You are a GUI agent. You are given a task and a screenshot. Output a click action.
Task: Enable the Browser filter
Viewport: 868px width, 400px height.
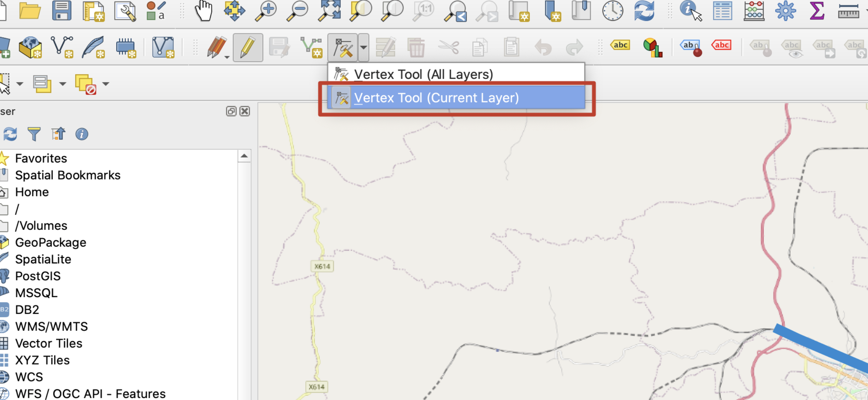click(x=34, y=134)
